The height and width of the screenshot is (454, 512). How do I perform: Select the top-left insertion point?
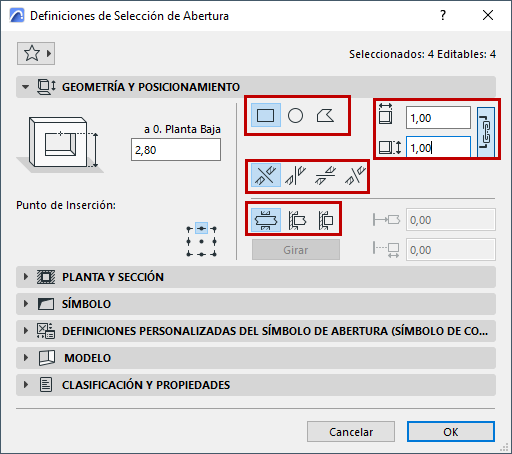click(189, 229)
